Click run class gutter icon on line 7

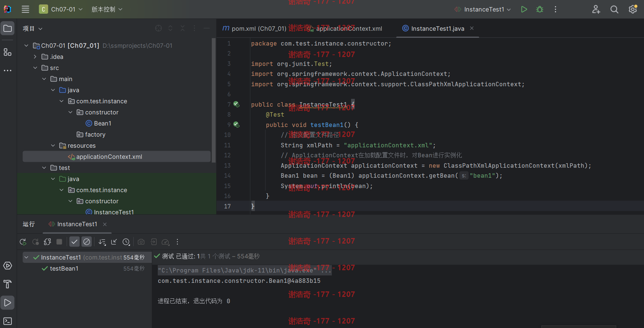click(236, 104)
